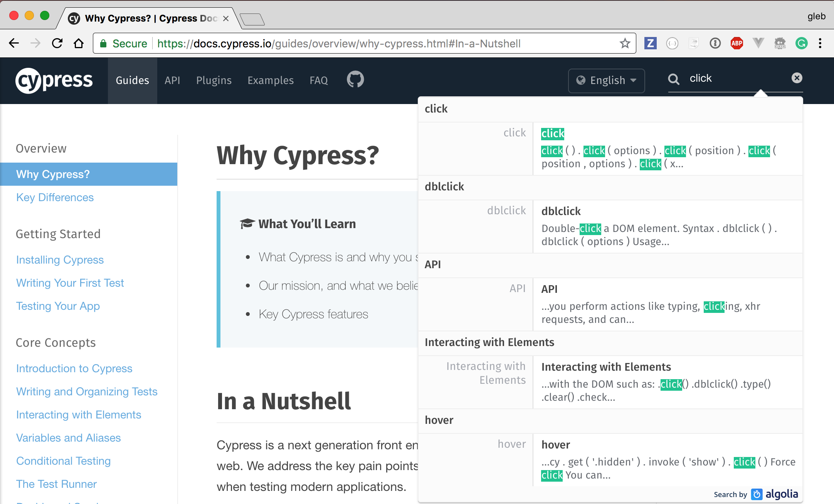Open the GitHub icon in navbar

[355, 79]
